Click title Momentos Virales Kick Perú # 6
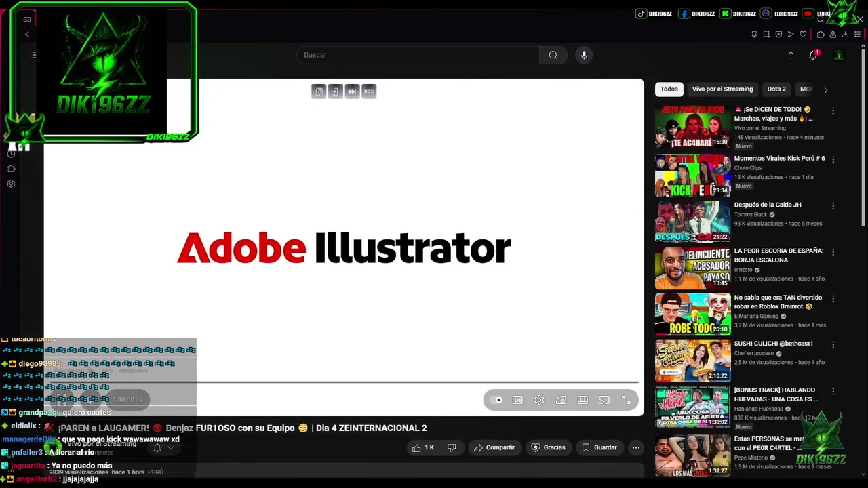The image size is (868, 488). 779,159
